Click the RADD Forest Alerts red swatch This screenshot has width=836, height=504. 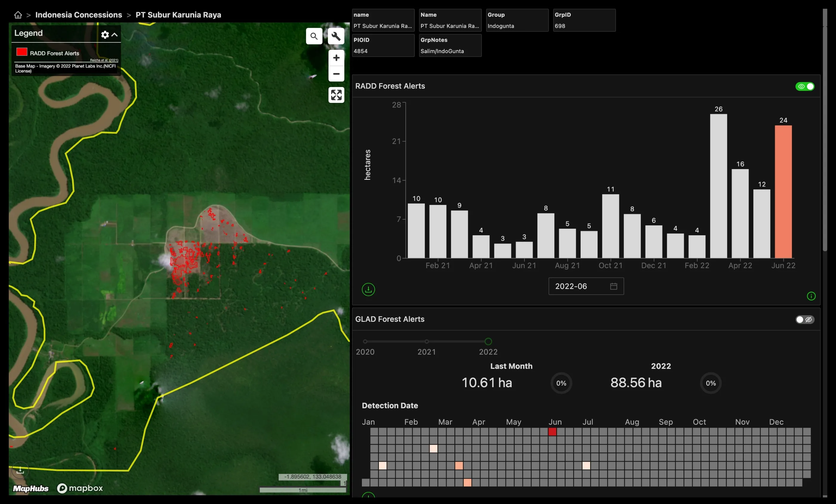tap(22, 52)
